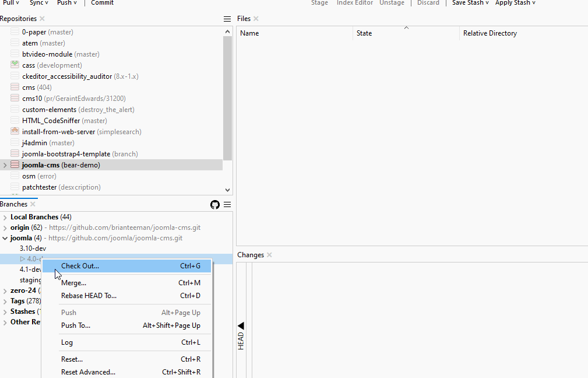Expand Local Branches (44)
The image size is (588, 378).
(5, 218)
